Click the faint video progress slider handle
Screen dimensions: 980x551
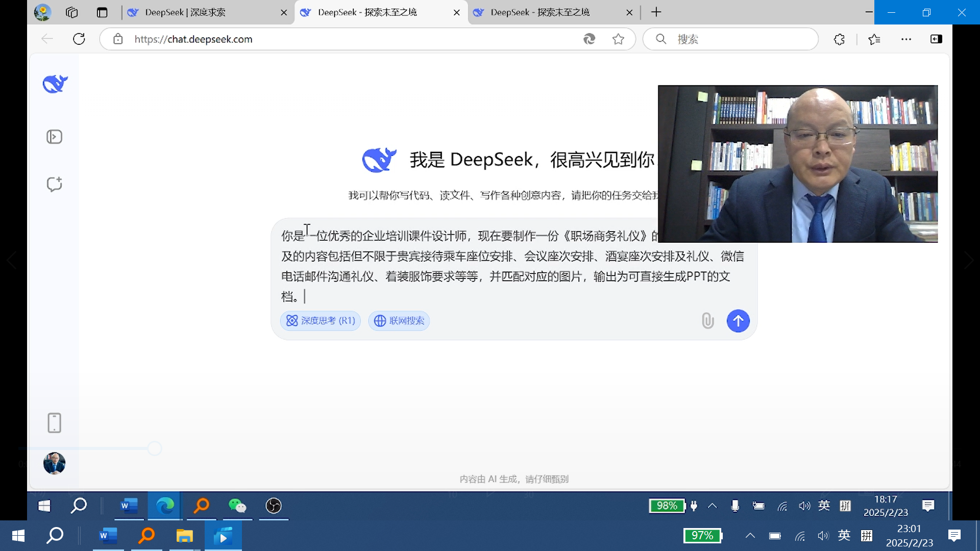coord(154,448)
